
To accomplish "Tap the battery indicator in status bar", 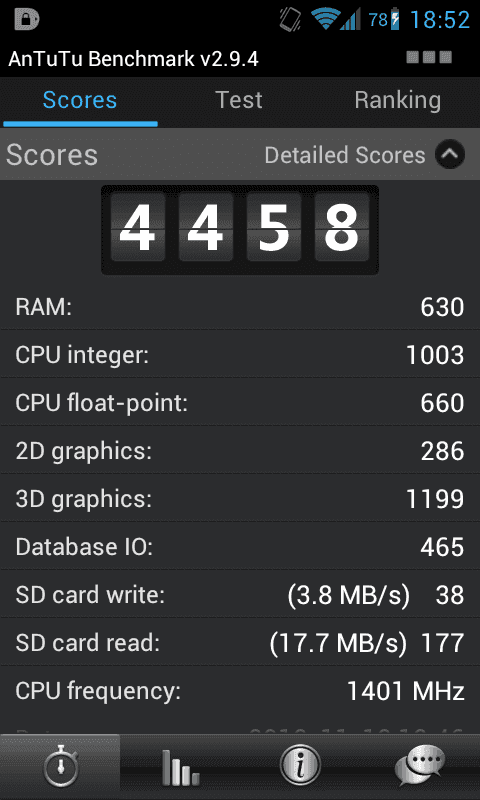I will pyautogui.click(x=395, y=19).
